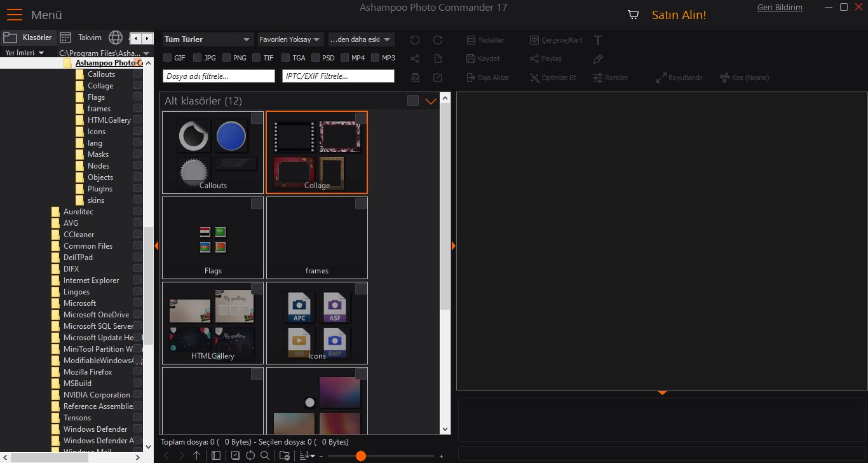Open the Geri Bildirim feedback link

[x=780, y=8]
